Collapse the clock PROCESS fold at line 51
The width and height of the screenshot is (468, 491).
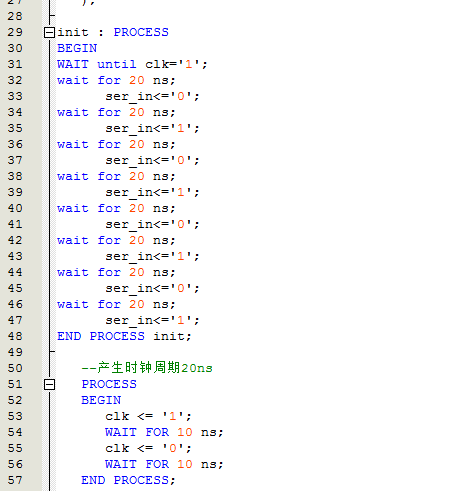(x=49, y=384)
